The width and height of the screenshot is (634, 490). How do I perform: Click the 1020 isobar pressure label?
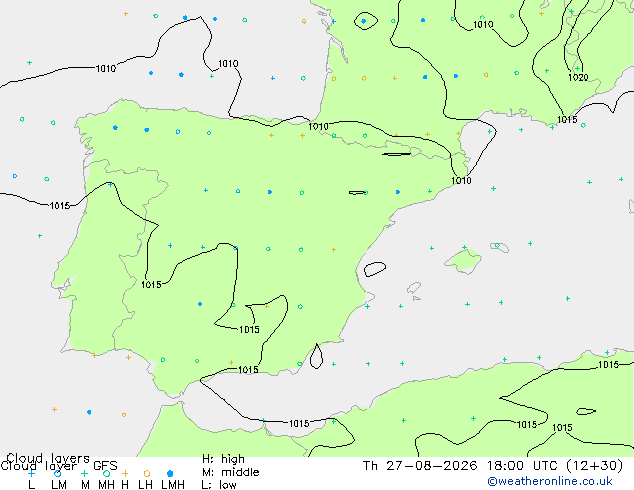[578, 77]
